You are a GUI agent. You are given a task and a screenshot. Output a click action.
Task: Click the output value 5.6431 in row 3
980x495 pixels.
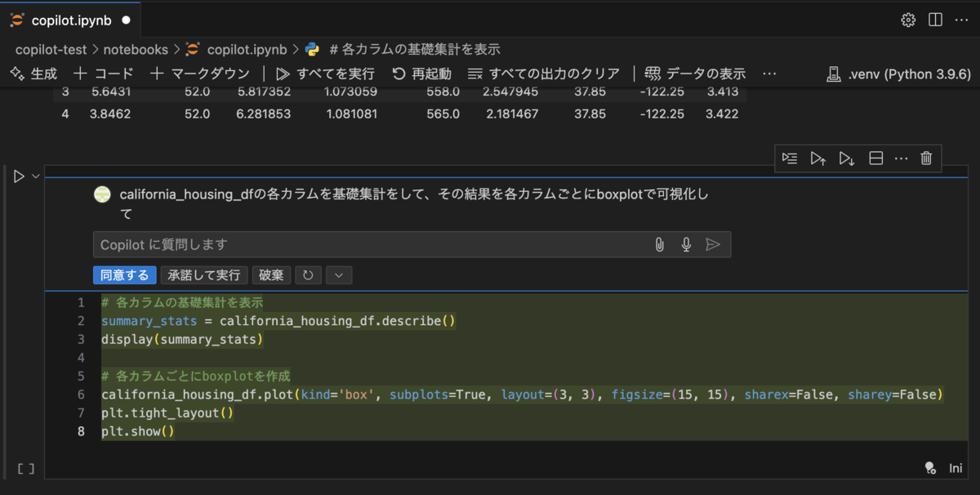click(x=111, y=92)
